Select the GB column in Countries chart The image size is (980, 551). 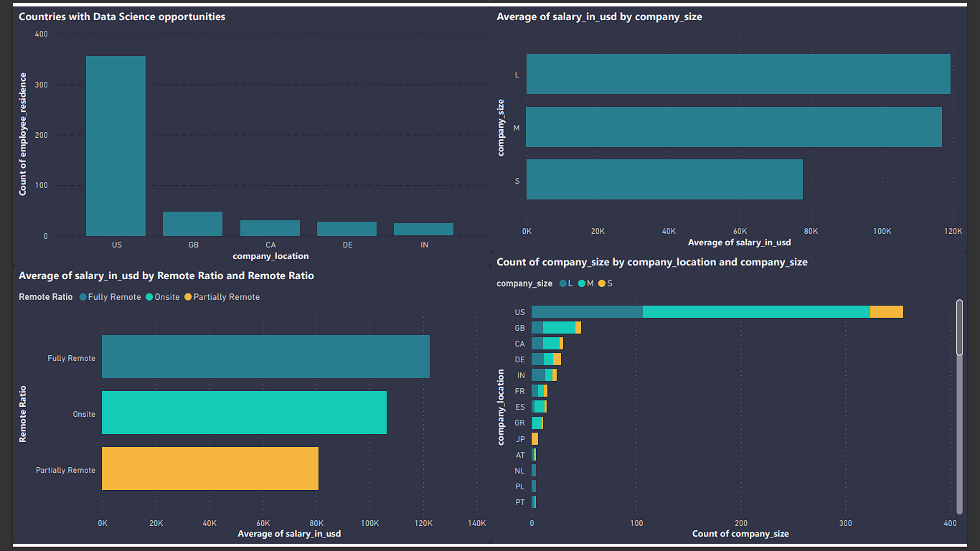tap(192, 222)
